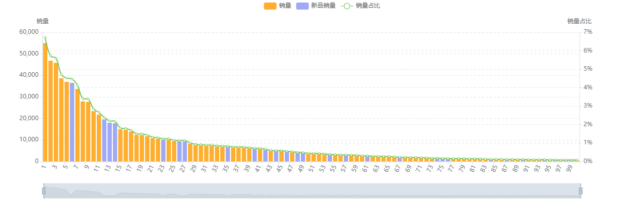Click x-axis label 99

point(569,169)
